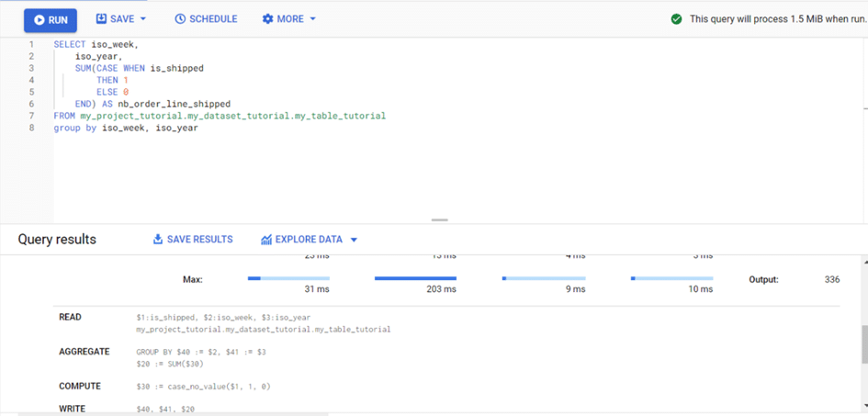The image size is (868, 416).
Task: Click the 203 ms timing bar
Action: point(415,278)
